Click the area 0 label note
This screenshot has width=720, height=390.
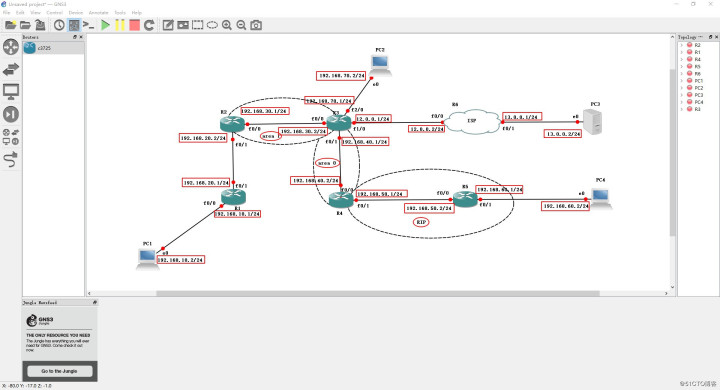pyautogui.click(x=327, y=163)
